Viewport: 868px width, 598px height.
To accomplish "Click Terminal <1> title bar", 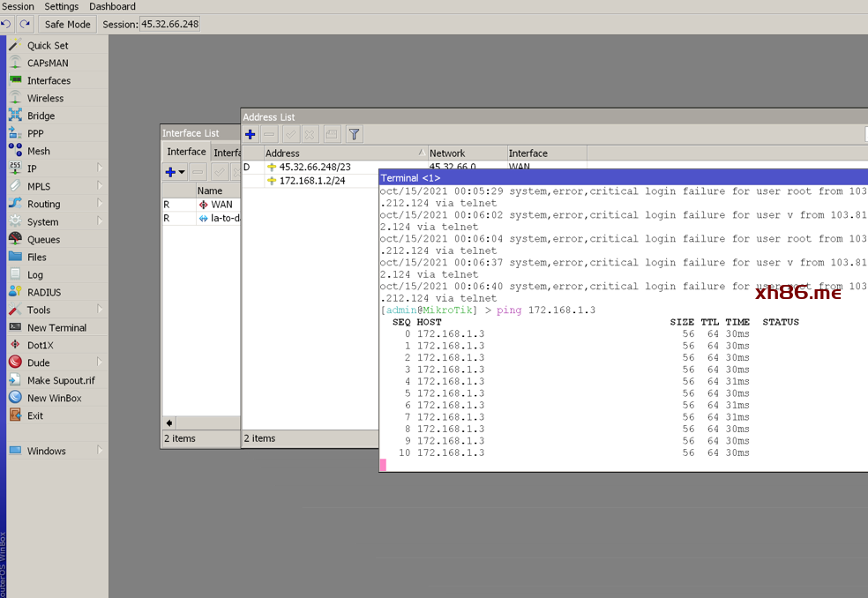I will (624, 178).
